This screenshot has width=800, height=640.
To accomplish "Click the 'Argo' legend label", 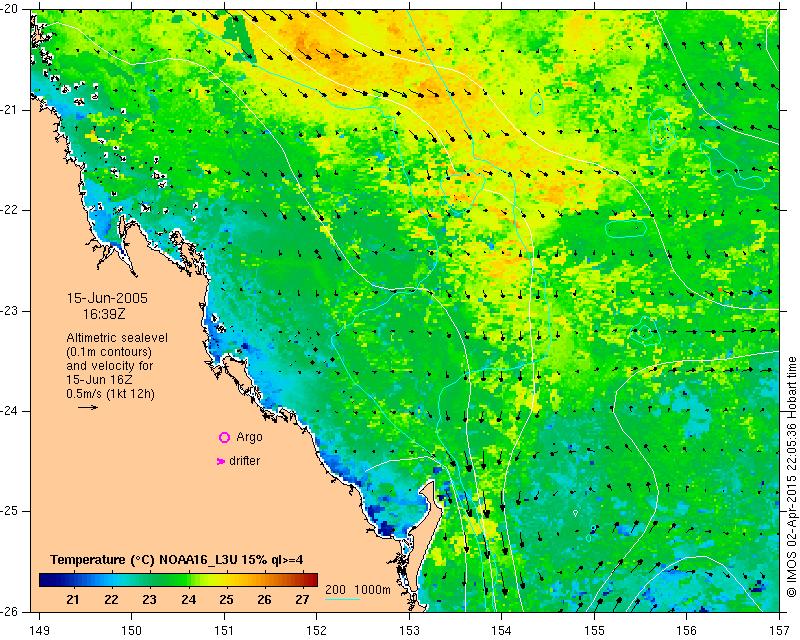I will (x=249, y=437).
